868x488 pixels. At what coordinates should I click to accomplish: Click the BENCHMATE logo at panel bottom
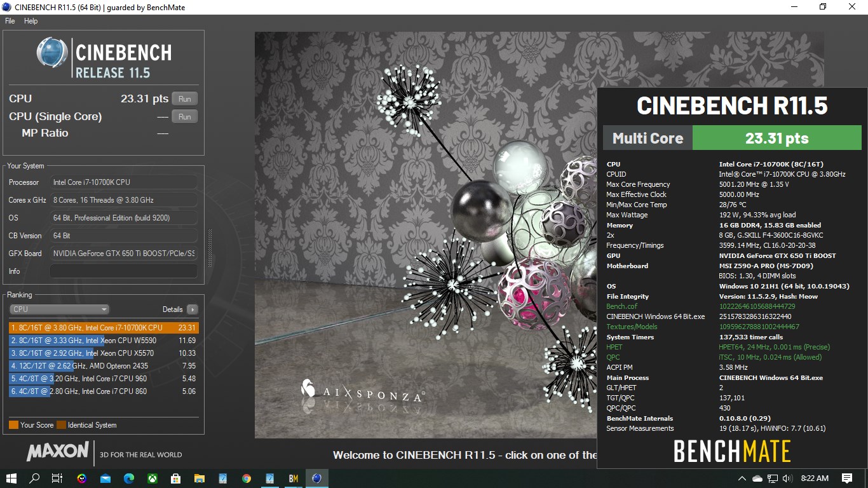coord(732,451)
